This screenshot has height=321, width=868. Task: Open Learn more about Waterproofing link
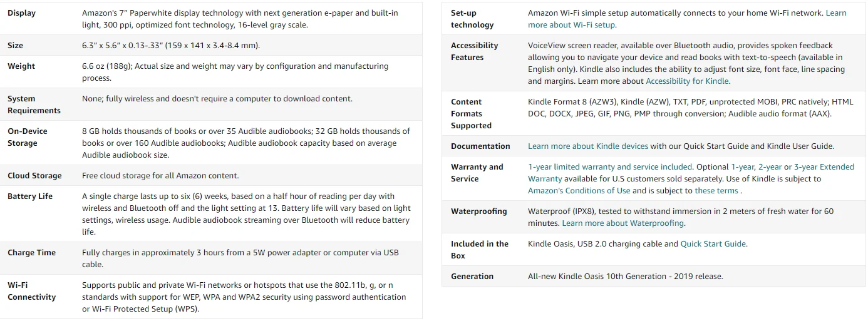623,223
